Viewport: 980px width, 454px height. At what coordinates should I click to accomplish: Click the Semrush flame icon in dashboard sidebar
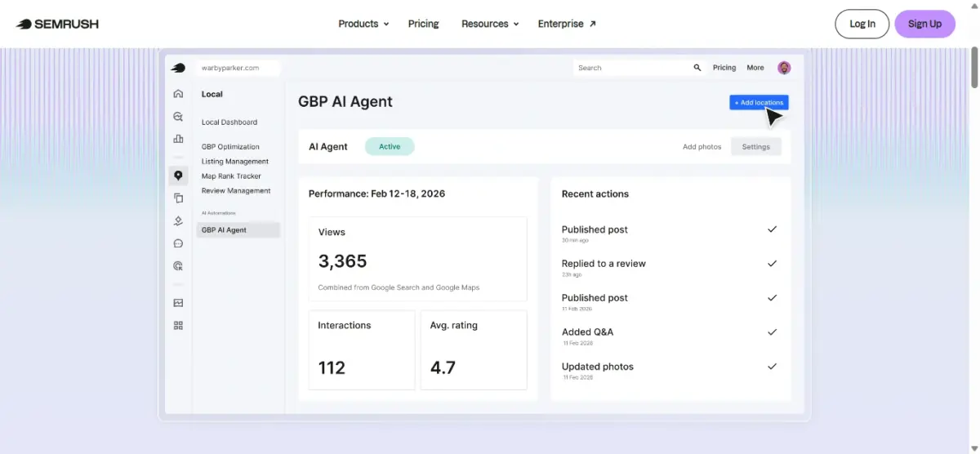point(178,68)
